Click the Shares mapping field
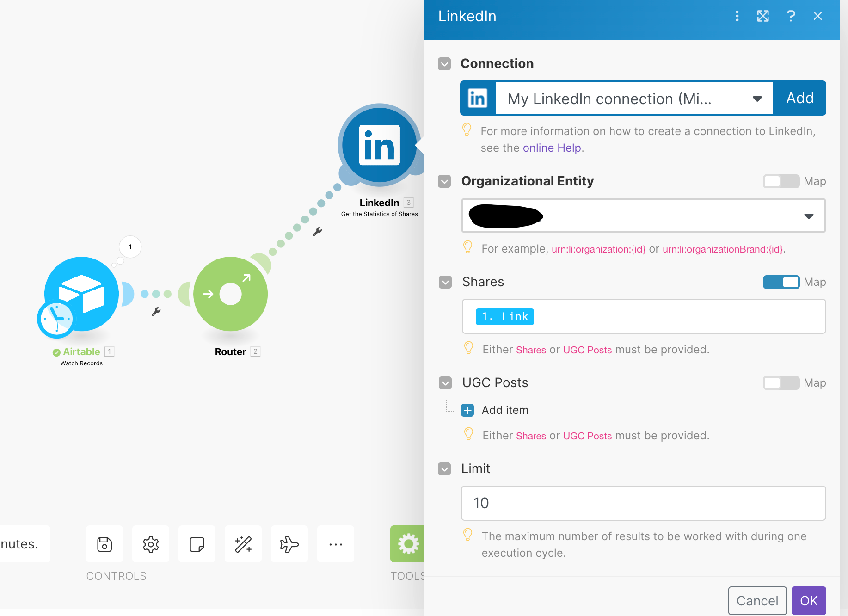Viewport: 848px width, 616px height. click(x=644, y=316)
